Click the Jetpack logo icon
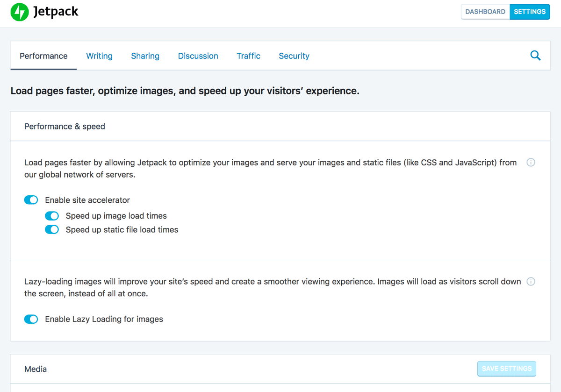Screen dimensions: 561x392 tap(20, 12)
